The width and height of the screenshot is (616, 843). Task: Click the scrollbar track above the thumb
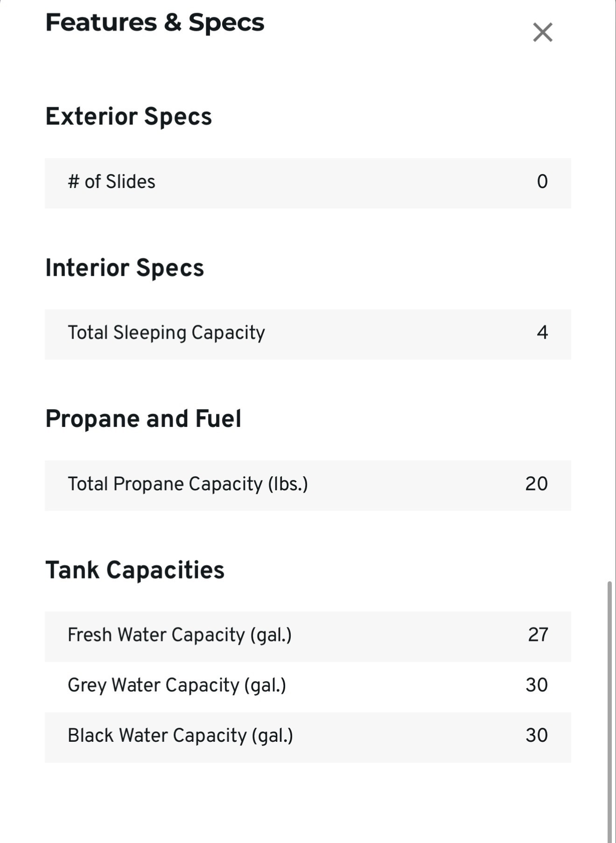coord(610,289)
